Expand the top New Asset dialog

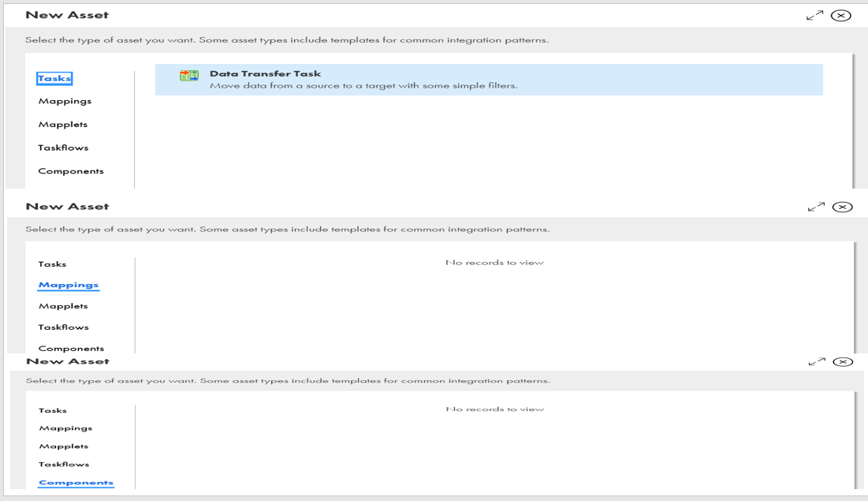(814, 16)
